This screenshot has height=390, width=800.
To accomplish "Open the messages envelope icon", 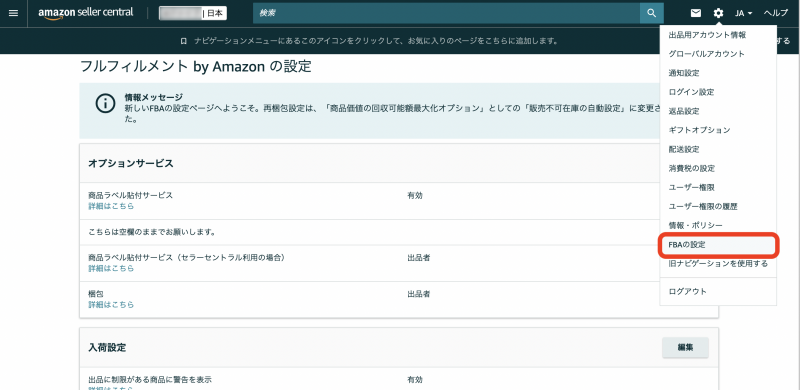I will click(x=695, y=13).
